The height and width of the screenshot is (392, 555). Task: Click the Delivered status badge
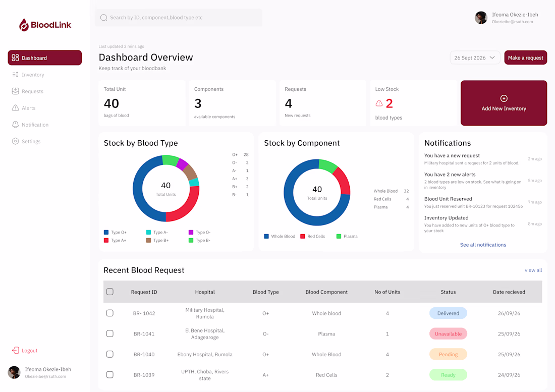click(448, 313)
